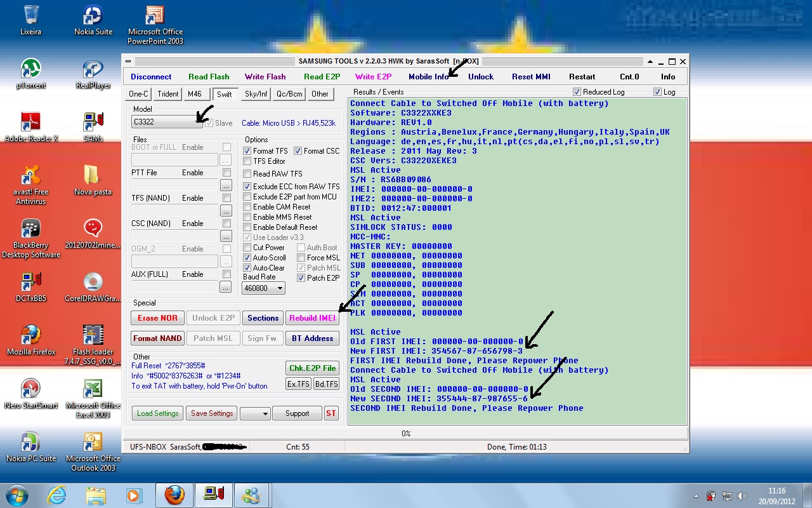Click the red ST button
Viewport: 812px width, 508px height.
(331, 413)
